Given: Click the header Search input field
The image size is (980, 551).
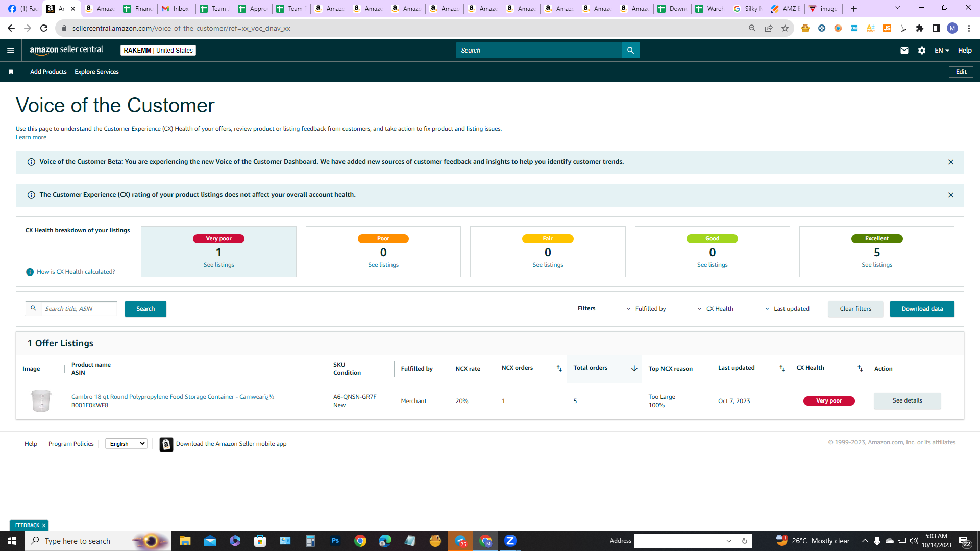Looking at the screenshot, I should point(538,50).
